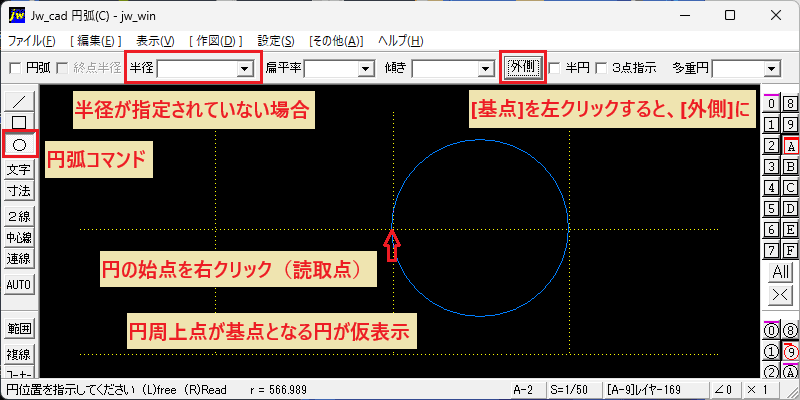This screenshot has width=800, height=400.
Task: Toggle layer F in the layer bar
Action: click(790, 251)
